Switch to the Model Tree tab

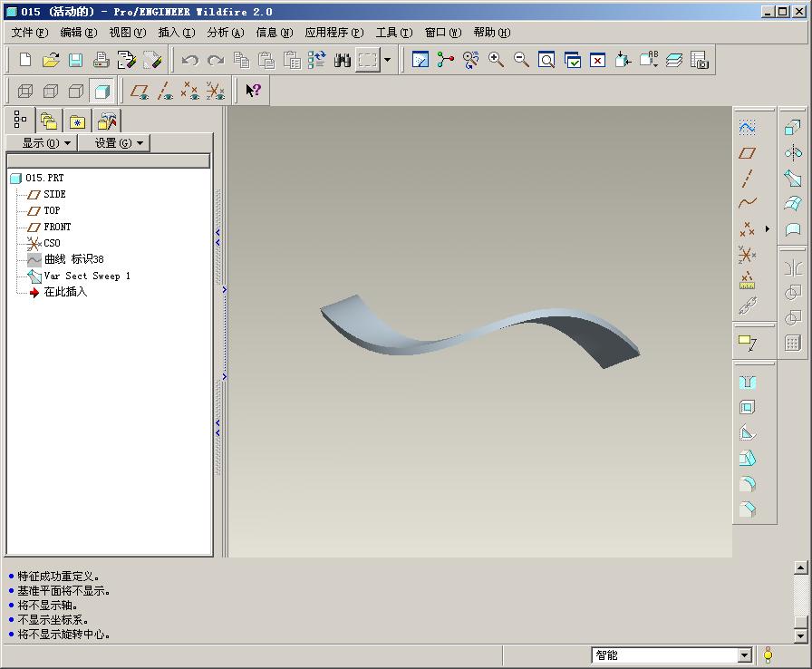tap(20, 121)
